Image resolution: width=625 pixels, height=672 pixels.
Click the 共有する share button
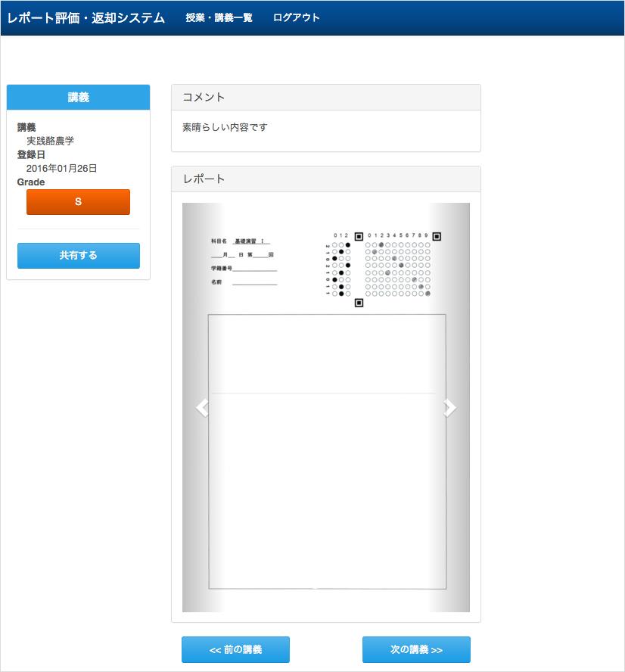click(79, 256)
